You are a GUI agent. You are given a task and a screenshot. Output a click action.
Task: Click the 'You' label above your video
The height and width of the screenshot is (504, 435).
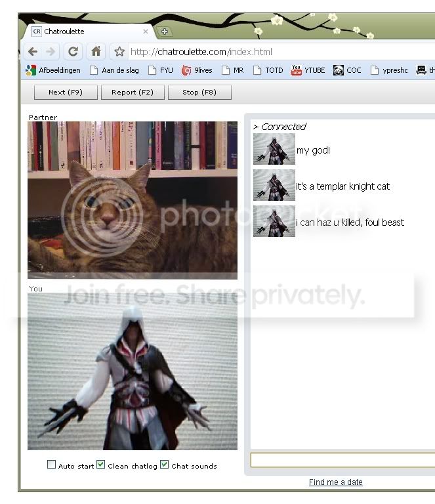[35, 289]
